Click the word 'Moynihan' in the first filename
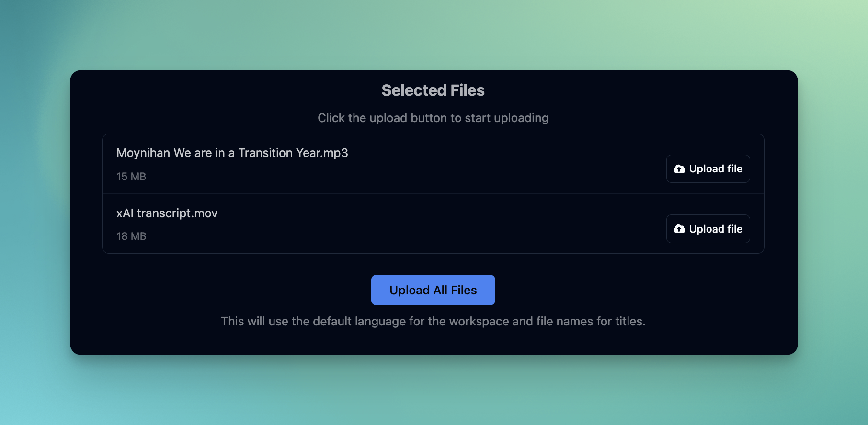This screenshot has height=425, width=868. (143, 153)
